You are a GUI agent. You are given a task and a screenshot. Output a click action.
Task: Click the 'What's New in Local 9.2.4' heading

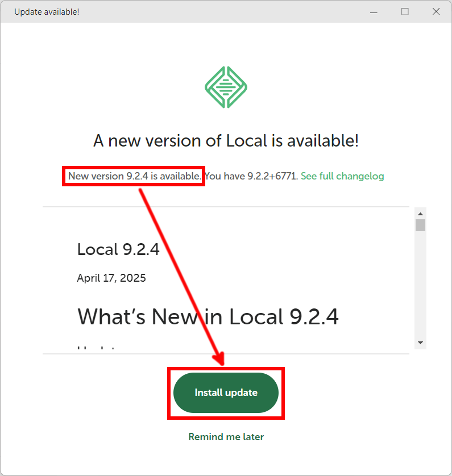[x=208, y=316]
